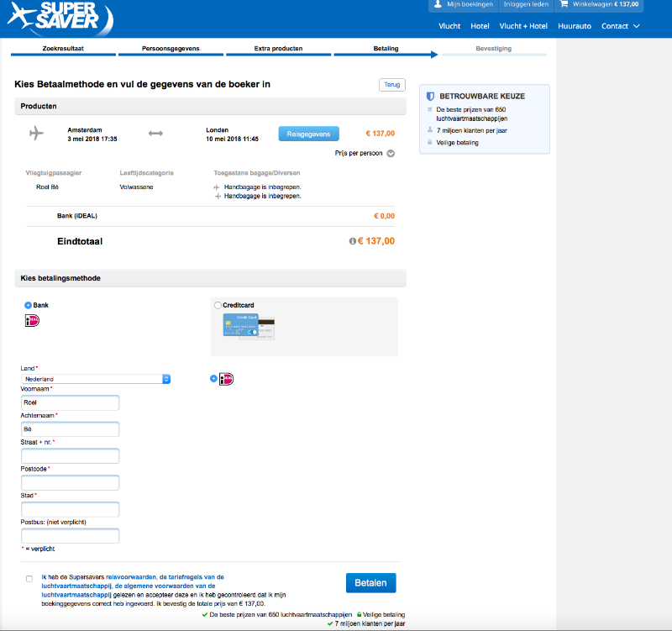Click the shield icon at Betrouwbare Keuze
The height and width of the screenshot is (631, 672).
(430, 96)
